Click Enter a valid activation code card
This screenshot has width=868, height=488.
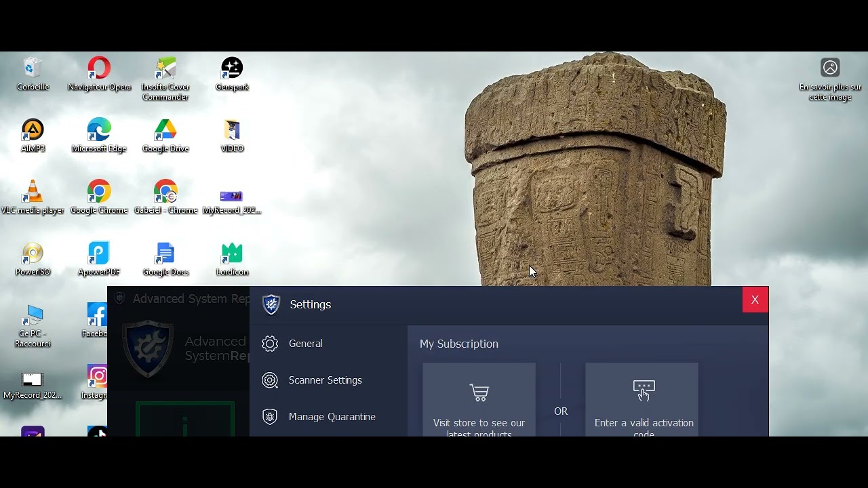point(642,400)
